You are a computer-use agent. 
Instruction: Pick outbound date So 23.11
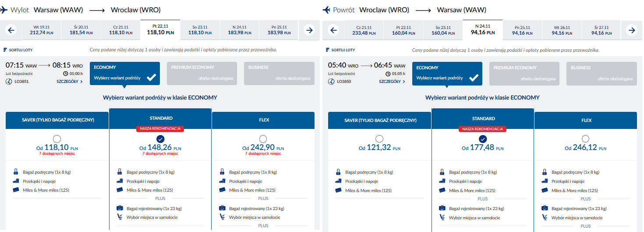pyautogui.click(x=199, y=30)
